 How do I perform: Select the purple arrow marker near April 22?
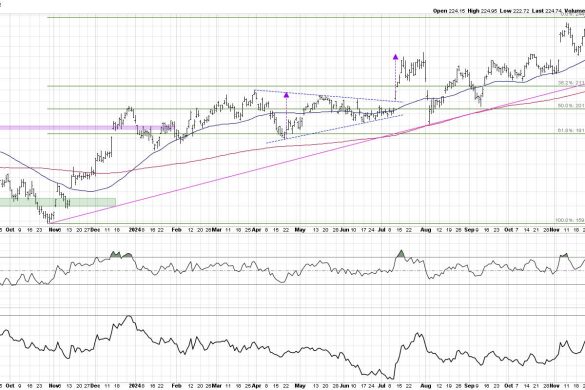pyautogui.click(x=286, y=95)
